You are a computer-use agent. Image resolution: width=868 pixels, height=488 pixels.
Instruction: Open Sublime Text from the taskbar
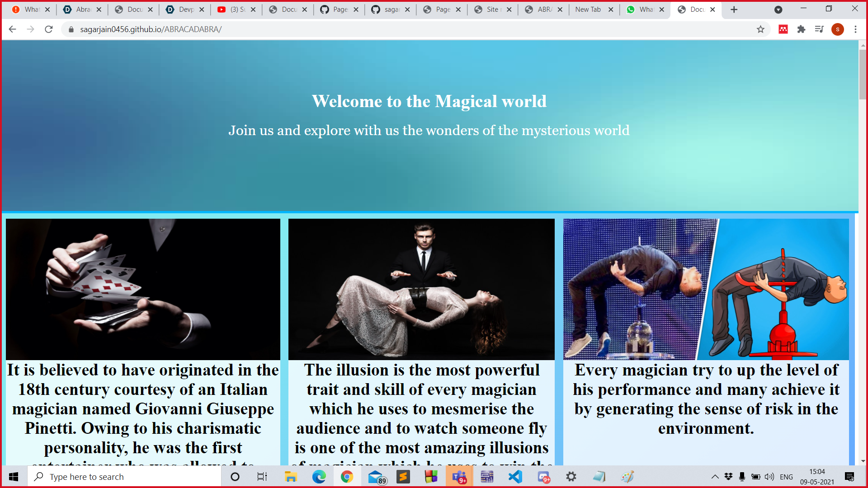click(x=403, y=477)
